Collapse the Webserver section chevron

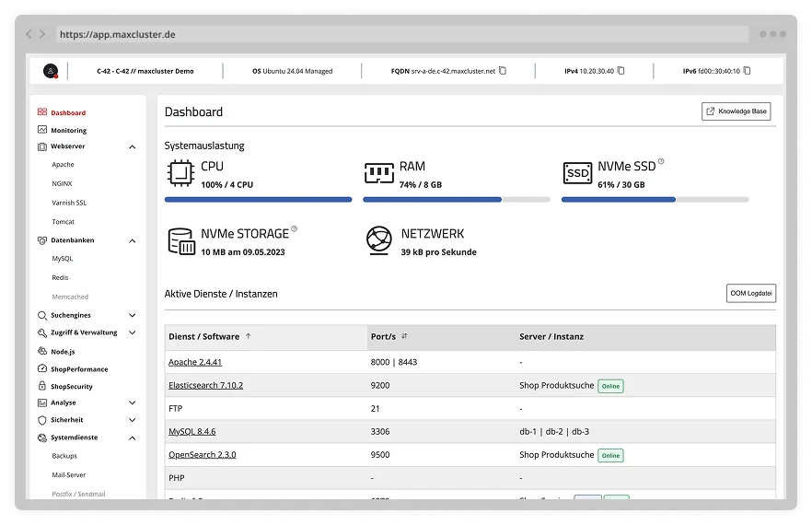(x=132, y=147)
